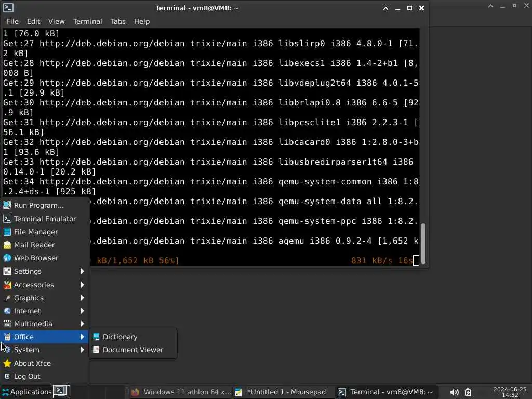
Task: Open the Run Program launcher icon
Action: click(7, 205)
